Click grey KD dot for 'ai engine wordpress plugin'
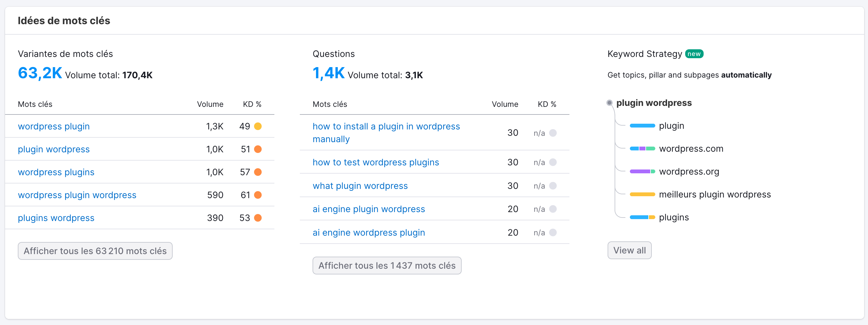The image size is (868, 325). click(x=553, y=233)
